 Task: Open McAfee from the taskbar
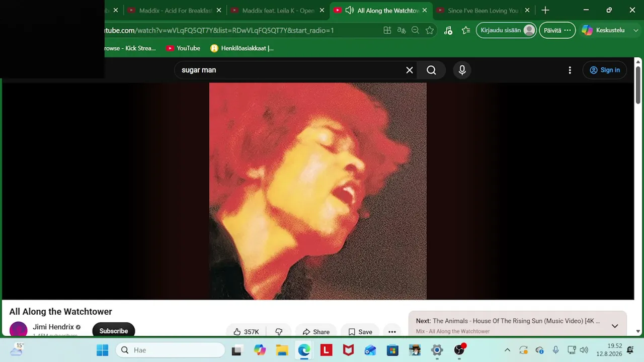click(348, 350)
